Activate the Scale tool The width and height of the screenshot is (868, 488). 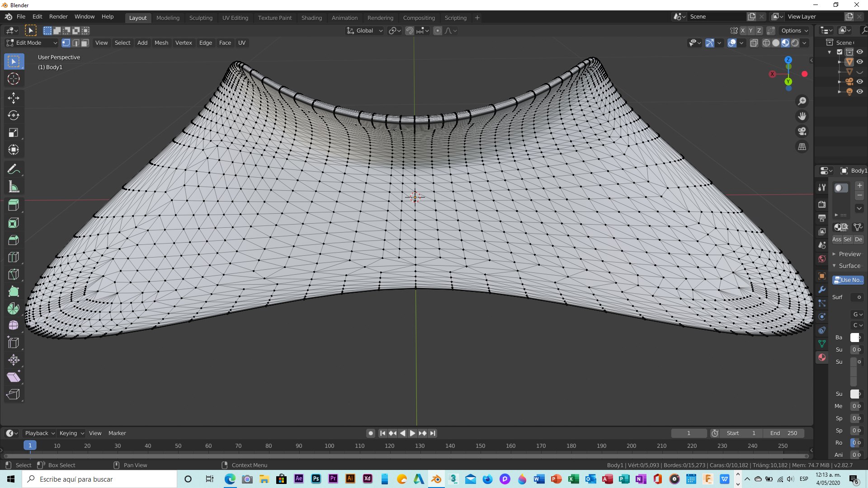(14, 132)
